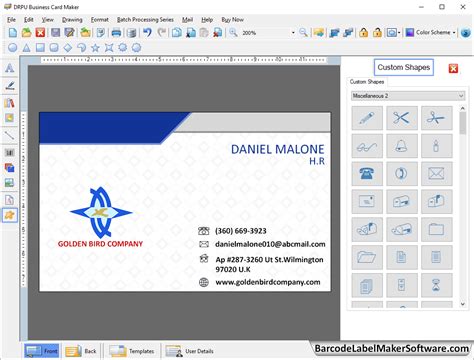
Task: Switch to the Front card side
Action: [x=42, y=351]
